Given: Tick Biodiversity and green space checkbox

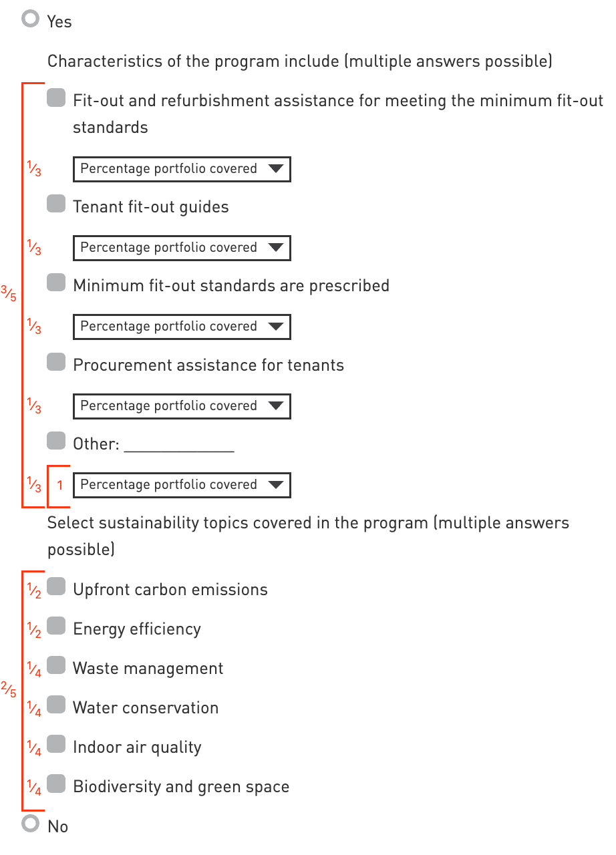Looking at the screenshot, I should pyautogui.click(x=57, y=784).
